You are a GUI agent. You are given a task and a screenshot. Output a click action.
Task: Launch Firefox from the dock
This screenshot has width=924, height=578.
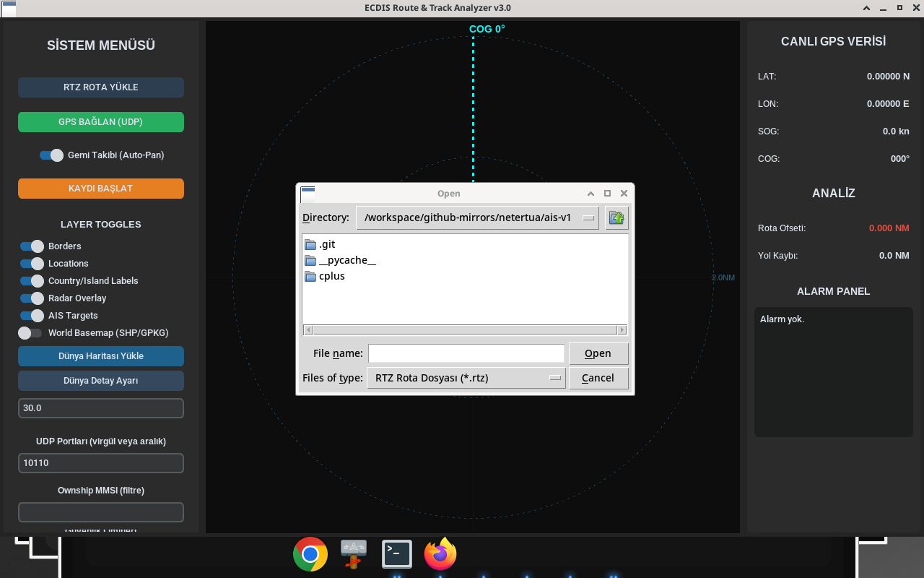440,554
